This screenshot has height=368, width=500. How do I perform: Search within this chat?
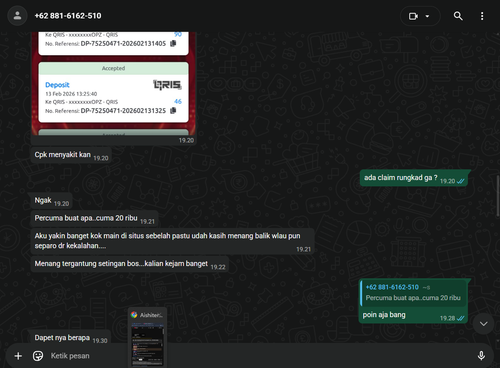[x=458, y=16]
